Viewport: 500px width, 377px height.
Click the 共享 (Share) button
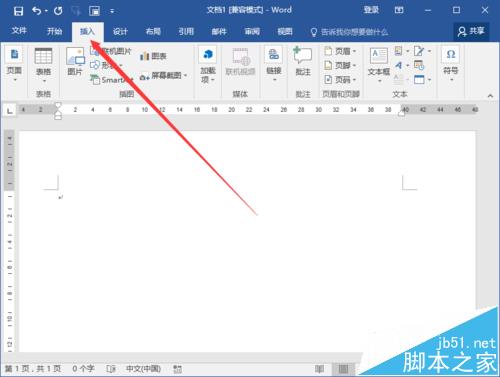pyautogui.click(x=471, y=31)
